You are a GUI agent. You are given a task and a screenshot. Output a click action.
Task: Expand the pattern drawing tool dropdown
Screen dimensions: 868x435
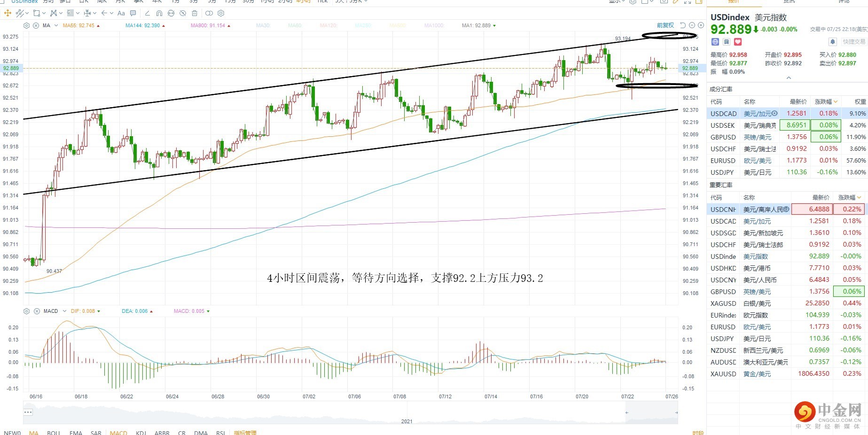(61, 13)
